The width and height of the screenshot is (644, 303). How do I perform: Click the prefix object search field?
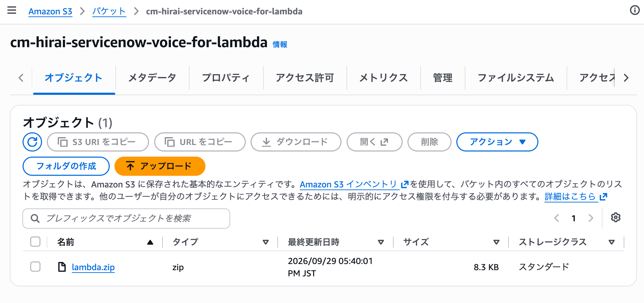click(126, 219)
